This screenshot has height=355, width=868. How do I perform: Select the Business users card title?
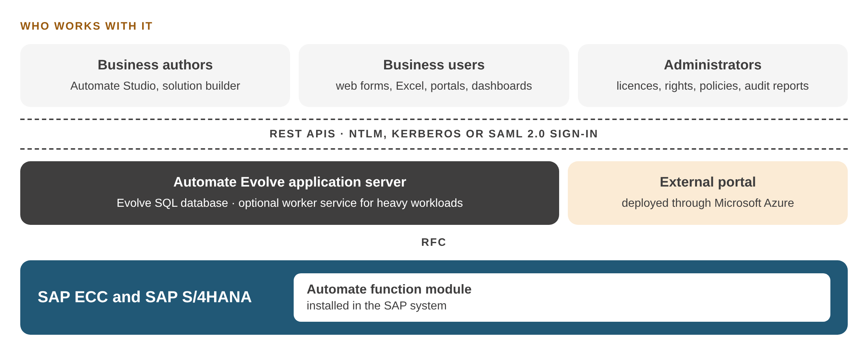pos(434,65)
